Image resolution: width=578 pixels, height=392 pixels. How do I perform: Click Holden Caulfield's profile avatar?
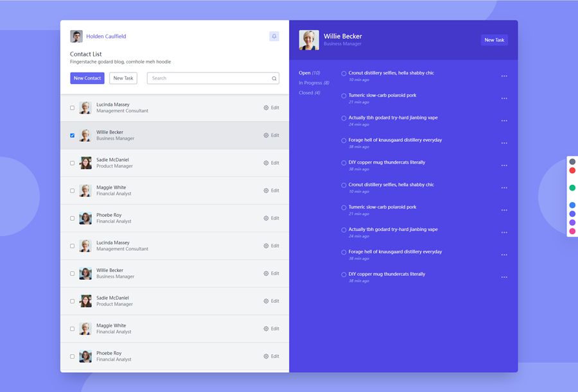coord(76,37)
